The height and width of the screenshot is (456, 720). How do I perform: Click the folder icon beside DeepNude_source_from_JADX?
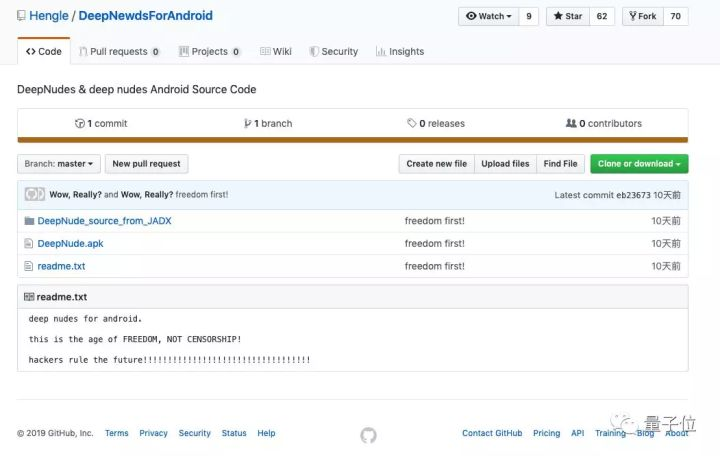pos(29,221)
